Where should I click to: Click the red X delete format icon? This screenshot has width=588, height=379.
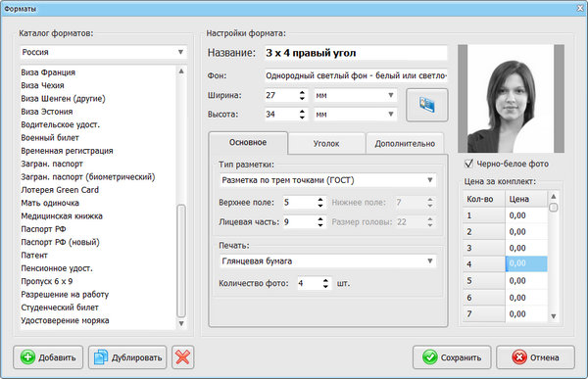point(182,356)
